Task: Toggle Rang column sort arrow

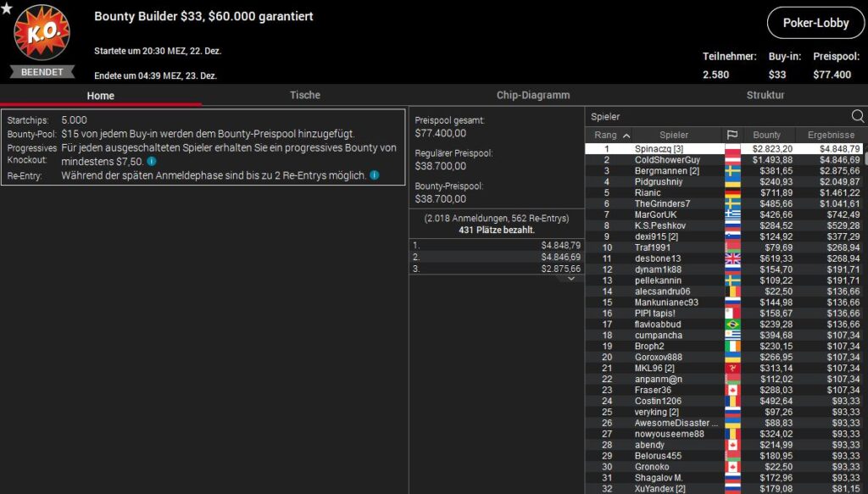Action: pyautogui.click(x=626, y=136)
